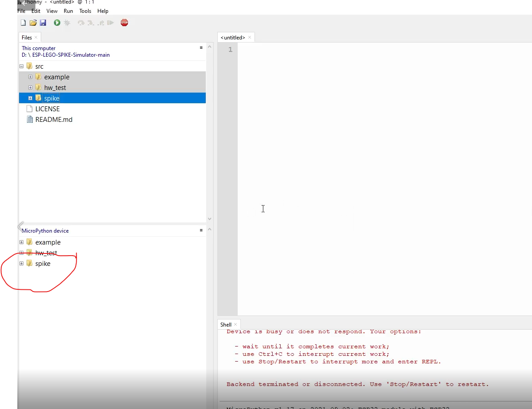Click the Debug current script bug icon

pos(67,23)
